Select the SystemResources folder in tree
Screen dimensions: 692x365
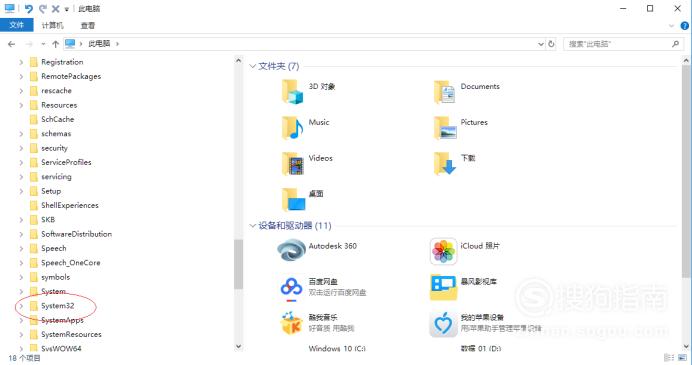pyautogui.click(x=71, y=334)
